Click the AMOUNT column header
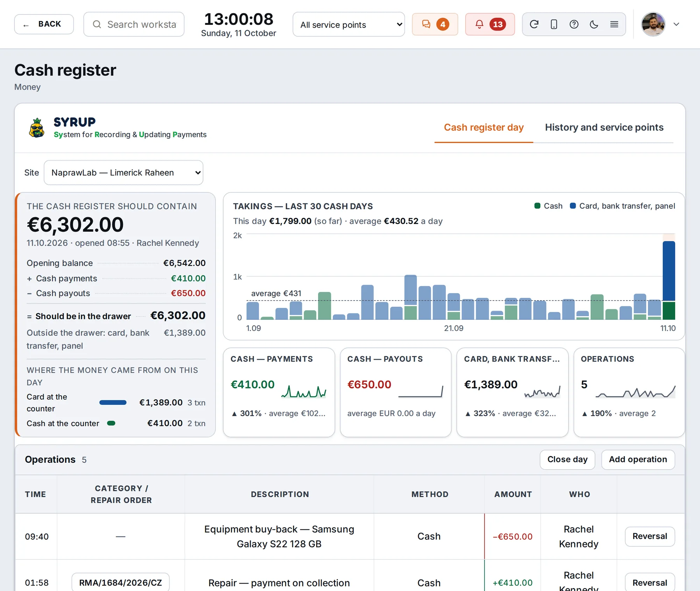The height and width of the screenshot is (591, 700). pos(513,494)
